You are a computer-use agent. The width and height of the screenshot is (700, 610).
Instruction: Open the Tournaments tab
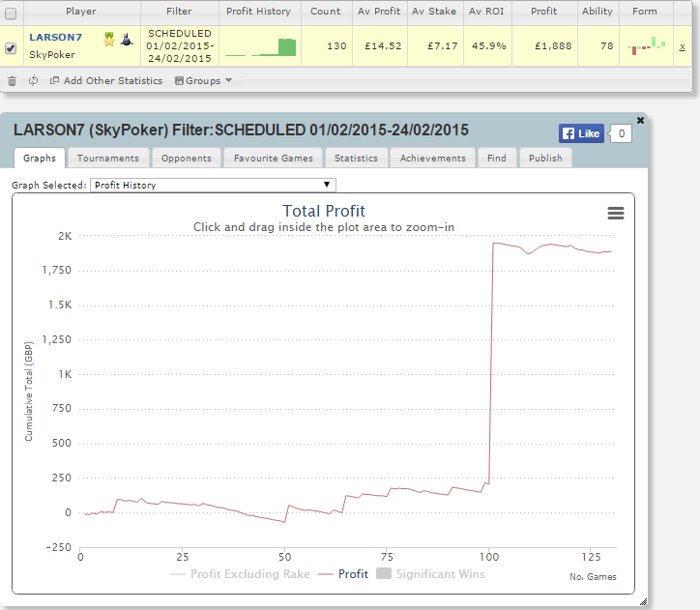pos(107,158)
